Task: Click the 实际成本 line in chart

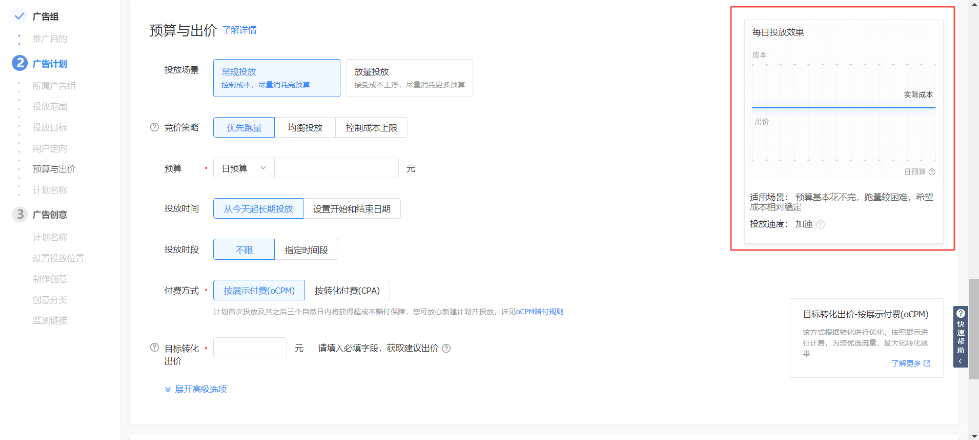Action: 844,107
